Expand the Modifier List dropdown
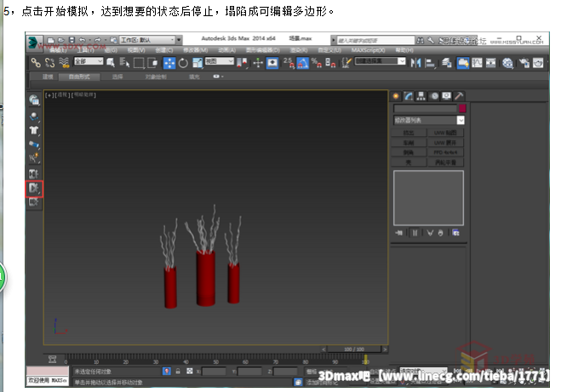 click(429, 121)
